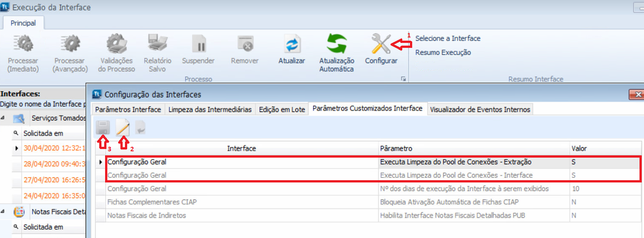This screenshot has width=644, height=238.
Task: Select row 24/04/2020 16:35
Action: pos(55,196)
